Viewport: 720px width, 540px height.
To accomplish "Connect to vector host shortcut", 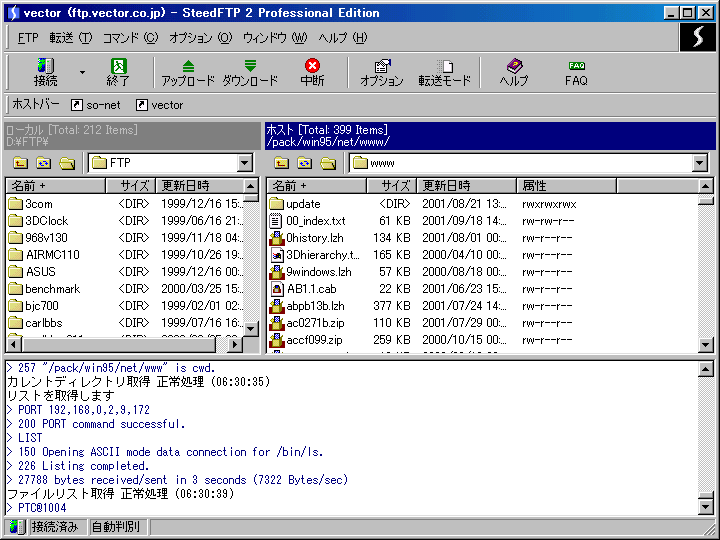I will (159, 105).
